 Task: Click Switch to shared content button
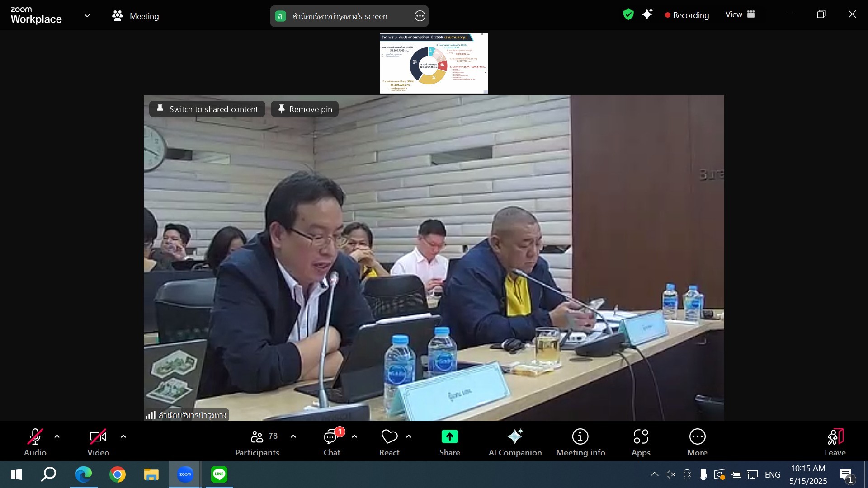(207, 109)
